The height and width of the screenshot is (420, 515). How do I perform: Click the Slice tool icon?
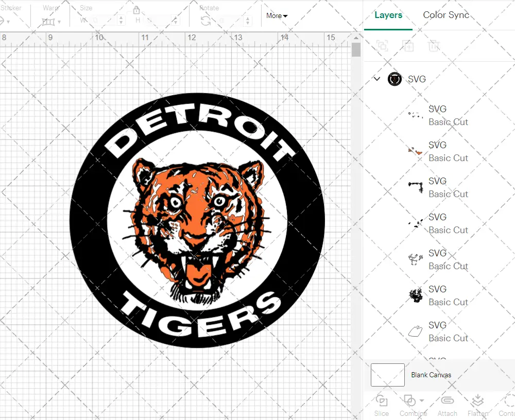381,401
